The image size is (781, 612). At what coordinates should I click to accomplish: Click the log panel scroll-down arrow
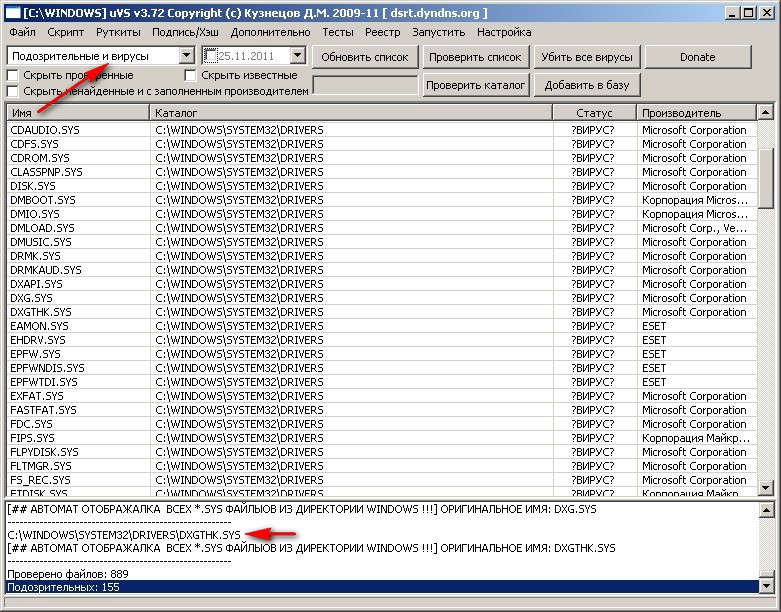[767, 586]
